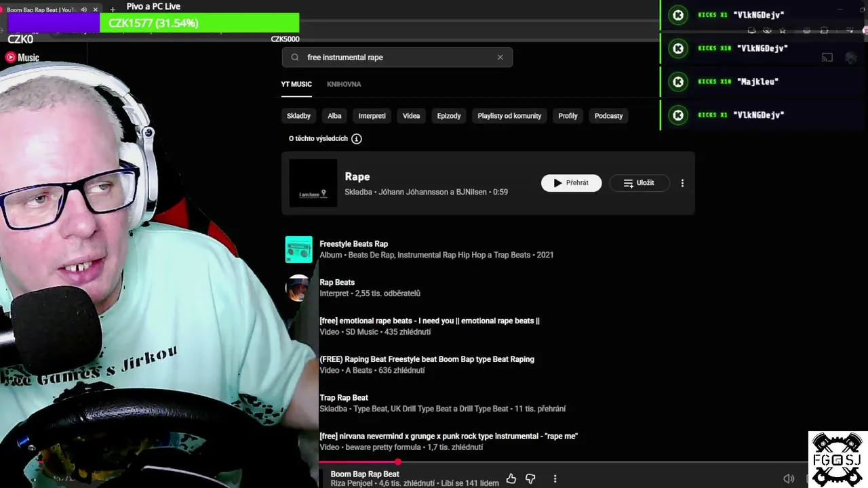868x488 pixels.
Task: Click the volume speaker icon in the player bar
Action: coord(789,479)
